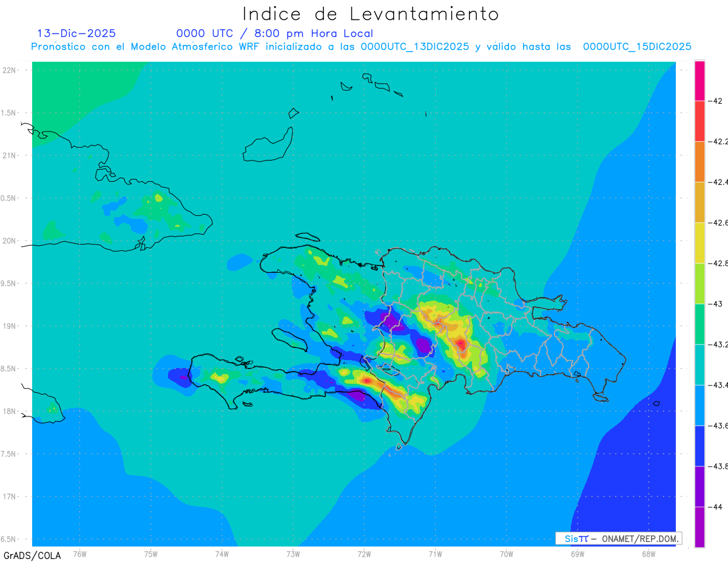The height and width of the screenshot is (562, 728).
Task: Pick the teal swatch between -43.2 and -43.4
Action: pyautogui.click(x=699, y=364)
